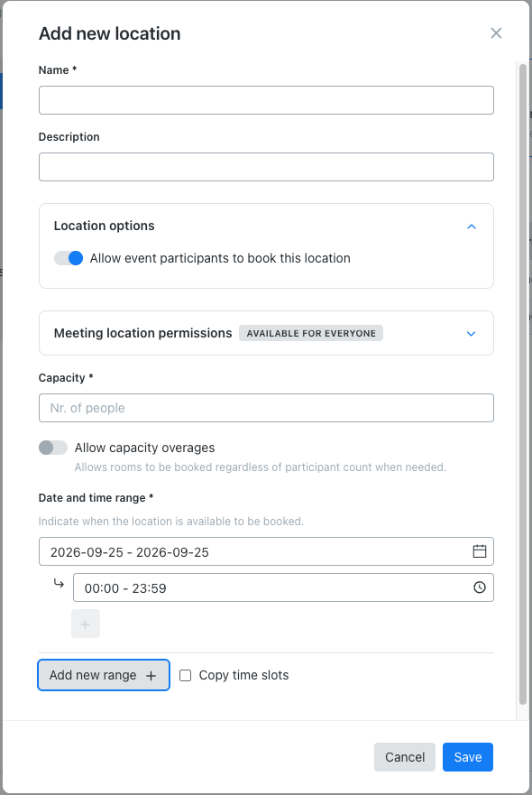Viewport: 532px width, 795px height.
Task: Click the Name input field
Action: [x=266, y=100]
